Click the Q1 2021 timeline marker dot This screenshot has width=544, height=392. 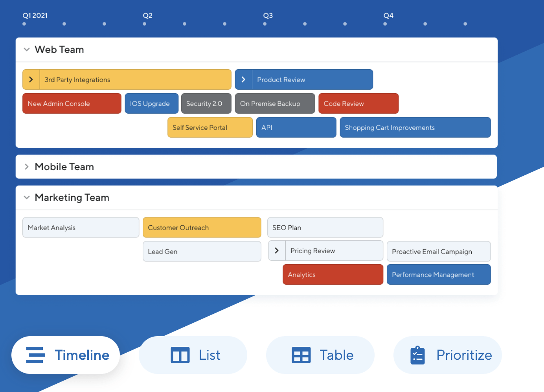(x=24, y=24)
